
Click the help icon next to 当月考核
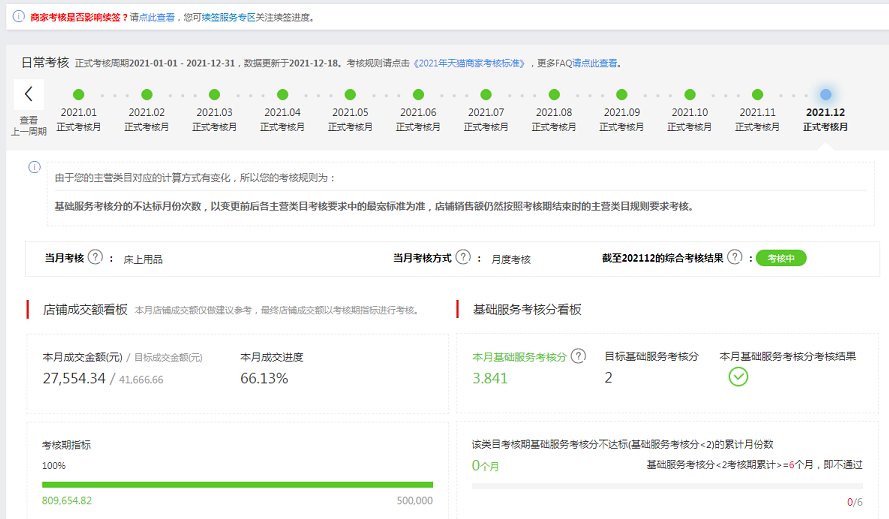pyautogui.click(x=96, y=258)
